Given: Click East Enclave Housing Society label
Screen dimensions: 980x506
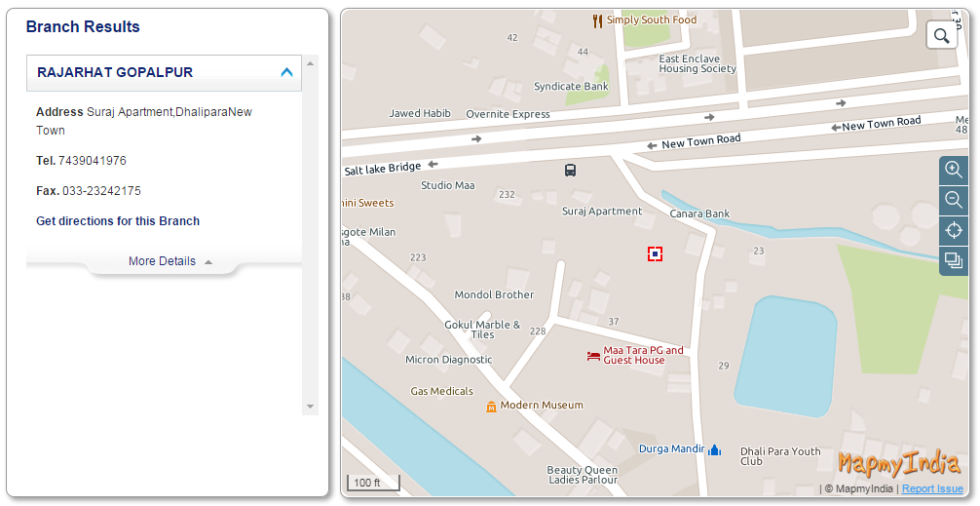Looking at the screenshot, I should coord(697,63).
